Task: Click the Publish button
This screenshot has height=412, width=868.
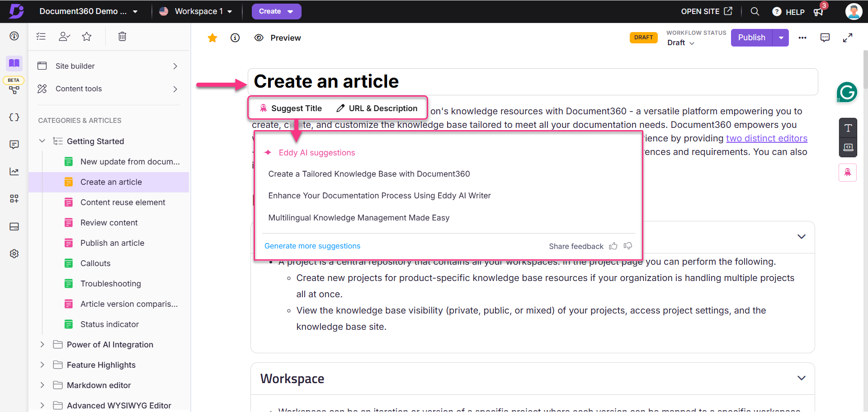Action: point(751,37)
